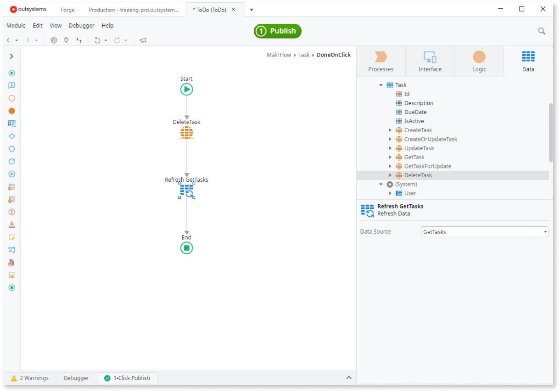Open module settings via the gear icon
Image resolution: width=560 pixels, height=392 pixels.
[54, 40]
